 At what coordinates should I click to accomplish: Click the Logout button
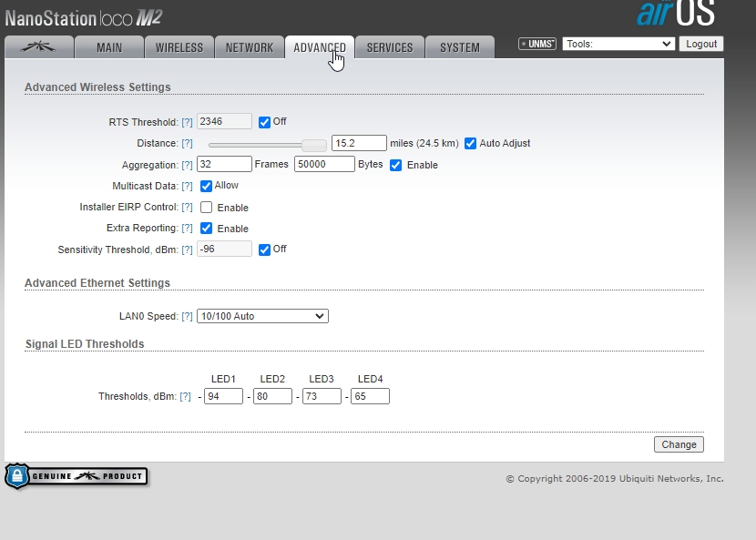(701, 44)
